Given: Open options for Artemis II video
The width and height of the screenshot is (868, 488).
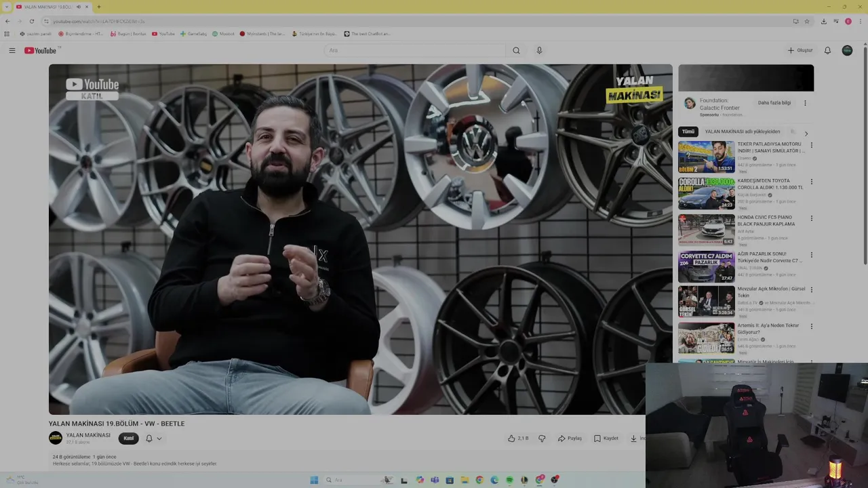Looking at the screenshot, I should pyautogui.click(x=811, y=326).
